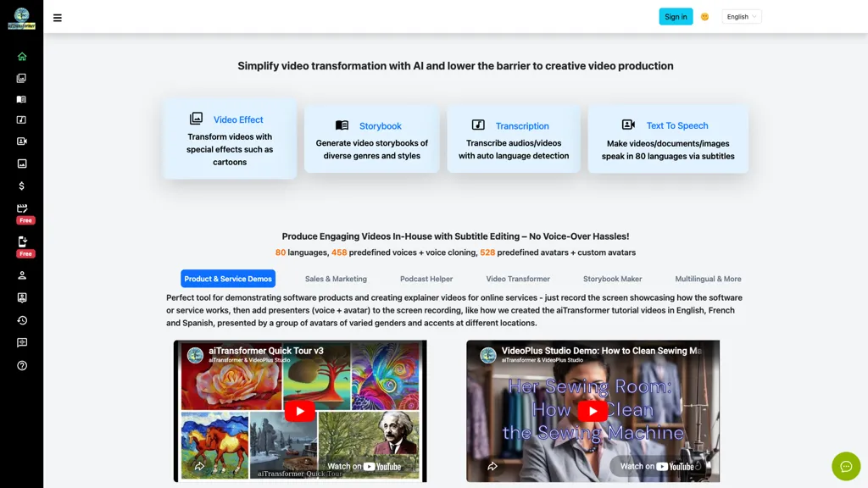Open the avatar portrait icon in the sidebar
Viewport: 868px width, 488px height.
[21, 297]
